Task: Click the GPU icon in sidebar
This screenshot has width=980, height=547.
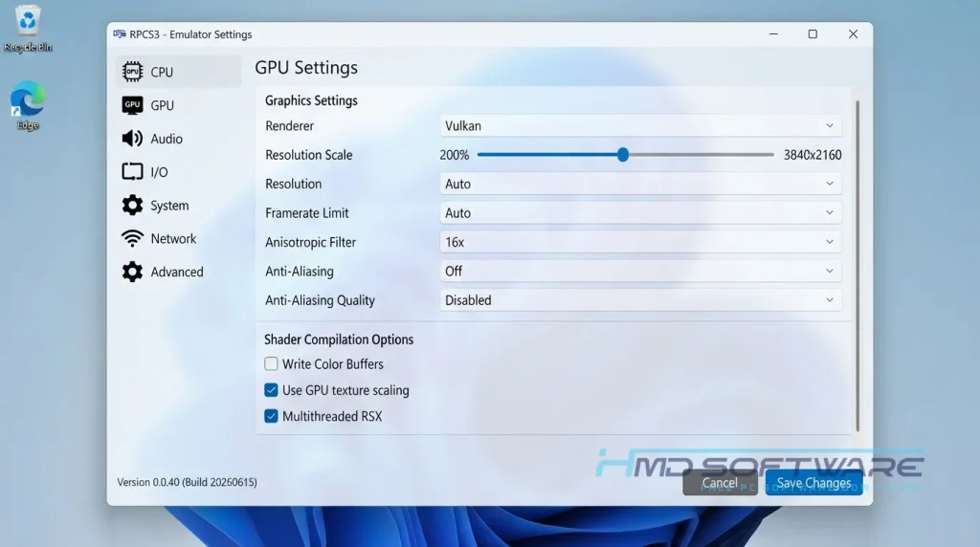Action: [x=132, y=105]
